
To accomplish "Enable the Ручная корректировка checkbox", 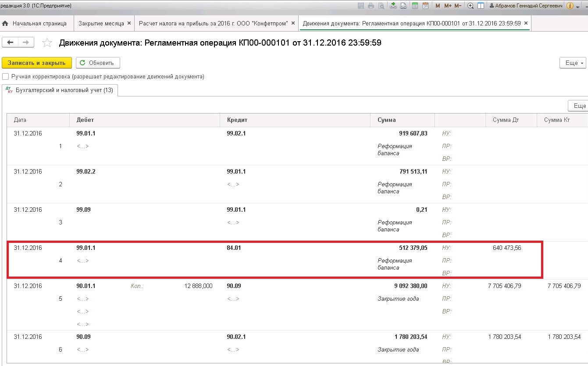I will click(6, 76).
